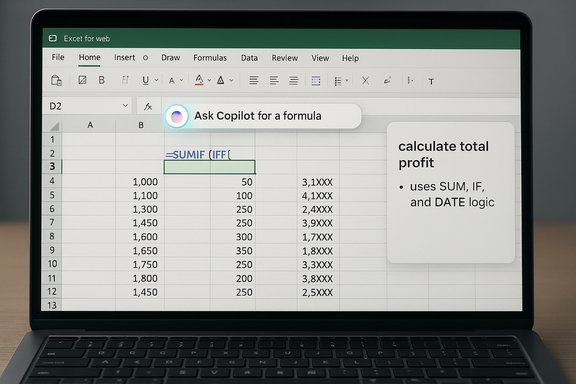Switch to the Home tab
The height and width of the screenshot is (384, 576).
(x=89, y=57)
